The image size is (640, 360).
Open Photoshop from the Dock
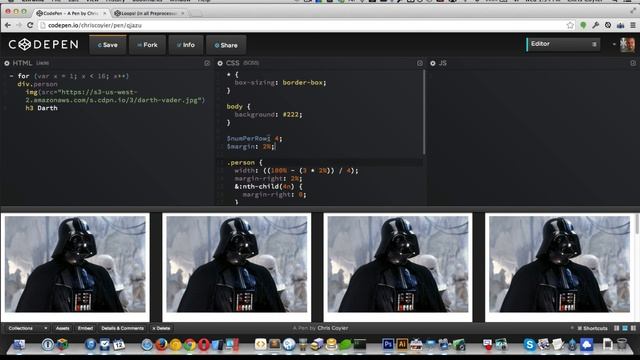pyautogui.click(x=388, y=345)
